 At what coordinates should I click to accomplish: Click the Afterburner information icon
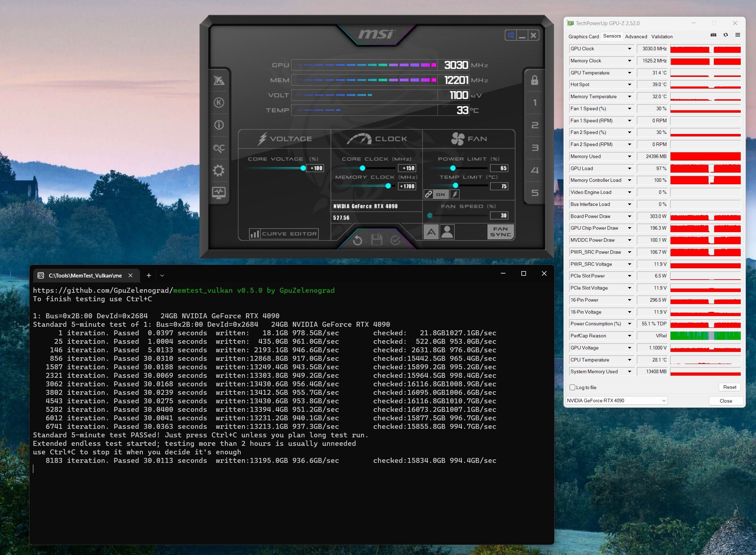pyautogui.click(x=219, y=125)
